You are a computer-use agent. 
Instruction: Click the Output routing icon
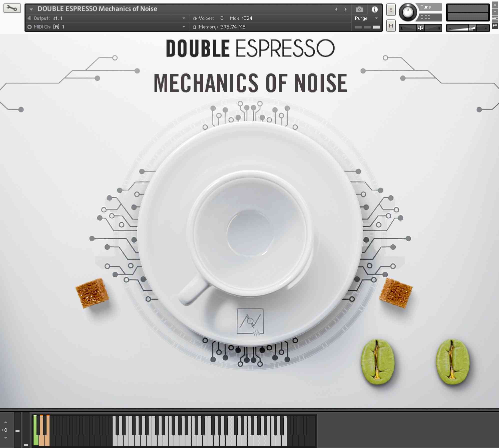(30, 18)
